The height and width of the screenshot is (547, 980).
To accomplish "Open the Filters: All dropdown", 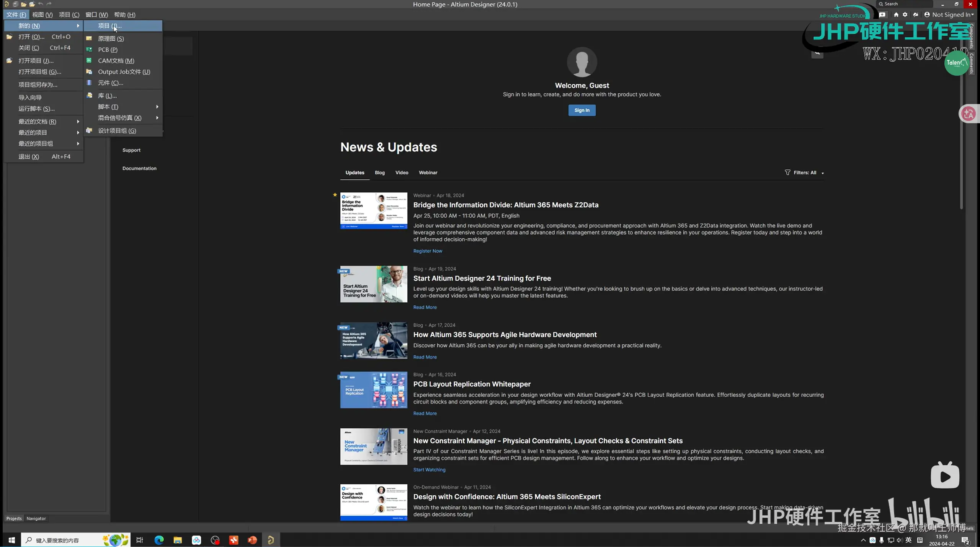I will [x=804, y=173].
